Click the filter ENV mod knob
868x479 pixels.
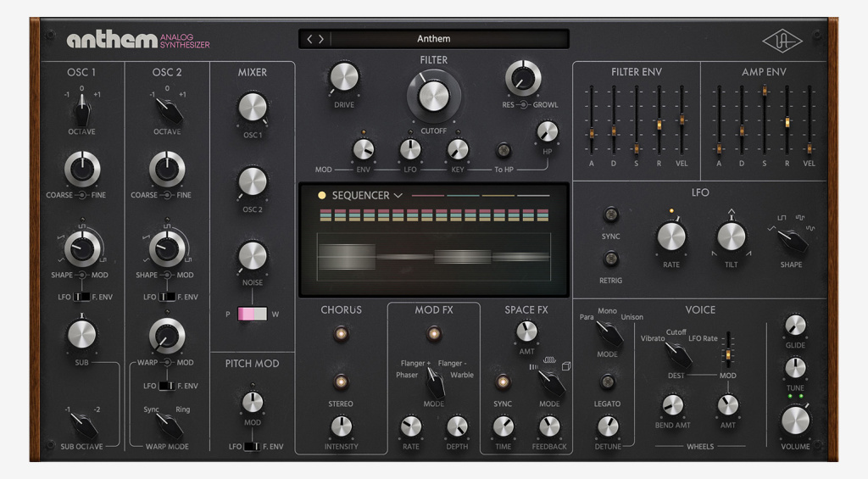pyautogui.click(x=363, y=149)
